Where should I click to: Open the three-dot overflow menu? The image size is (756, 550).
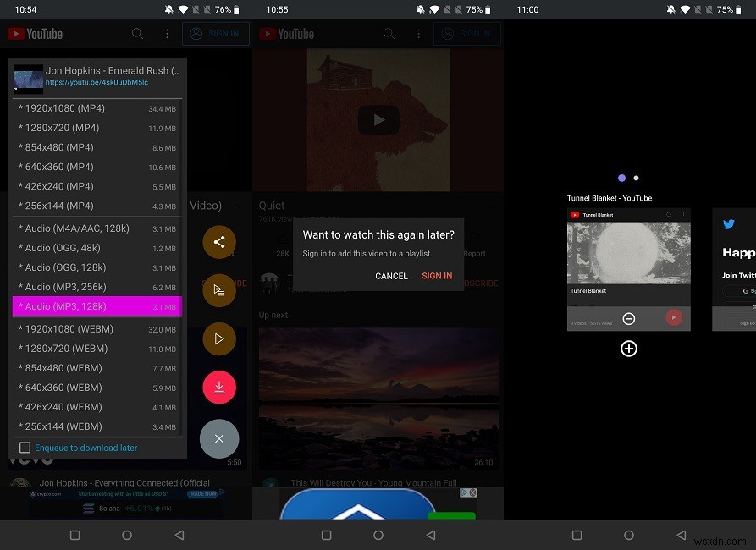167,33
